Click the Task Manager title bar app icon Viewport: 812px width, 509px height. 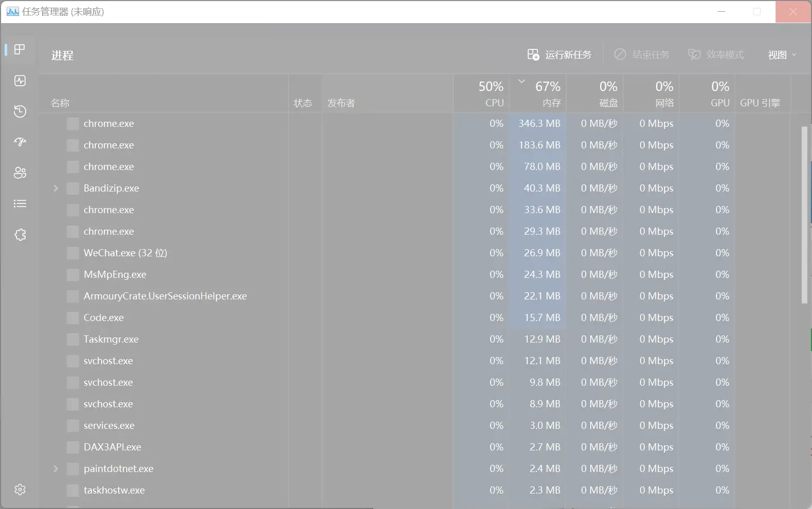tap(13, 11)
